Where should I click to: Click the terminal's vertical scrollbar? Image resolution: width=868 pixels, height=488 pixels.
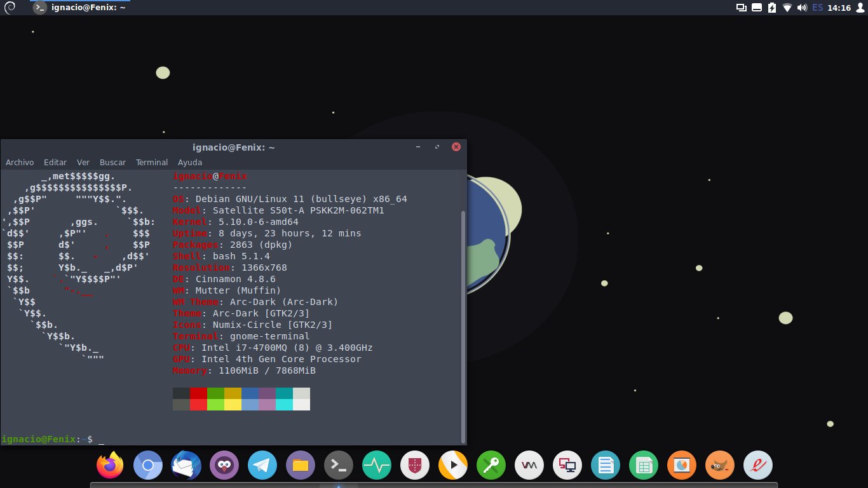tap(463, 318)
